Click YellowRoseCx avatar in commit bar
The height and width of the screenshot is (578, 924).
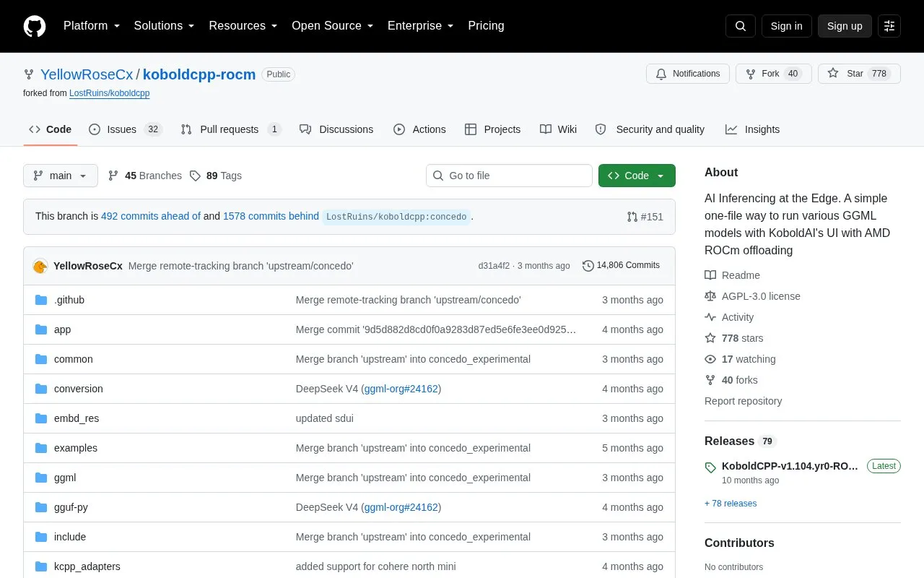point(40,266)
